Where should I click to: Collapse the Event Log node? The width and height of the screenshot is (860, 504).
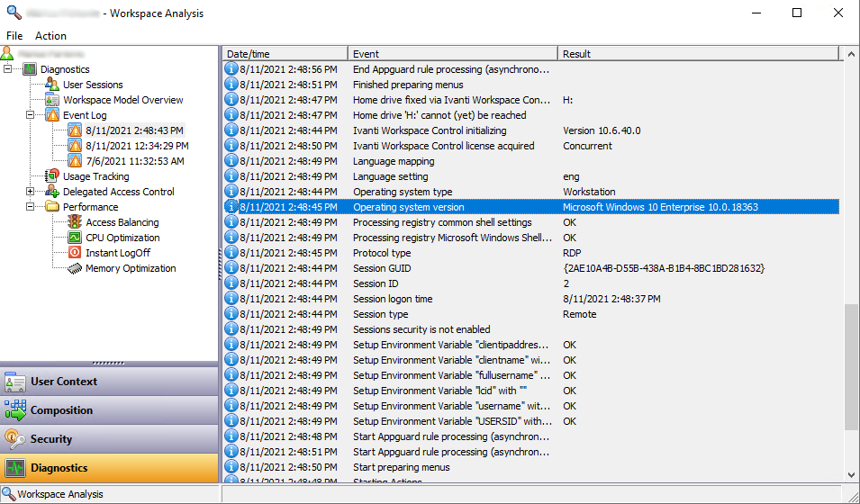31,115
